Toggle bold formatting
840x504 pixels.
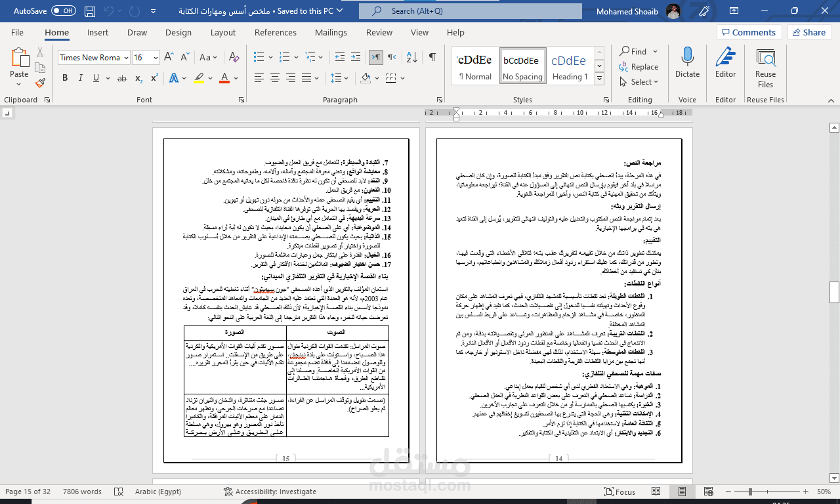(x=65, y=77)
